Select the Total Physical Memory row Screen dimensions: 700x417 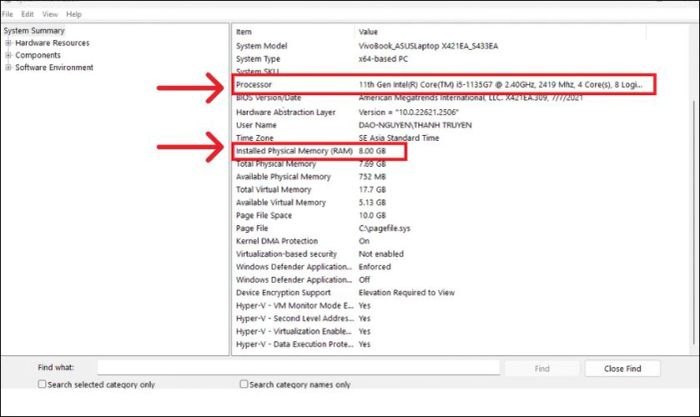click(x=440, y=164)
